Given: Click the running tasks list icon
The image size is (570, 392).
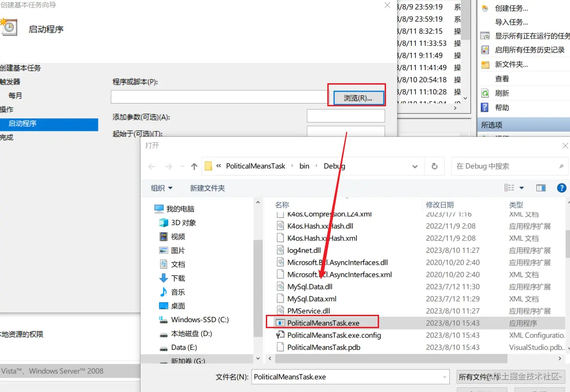Looking at the screenshot, I should coord(485,36).
